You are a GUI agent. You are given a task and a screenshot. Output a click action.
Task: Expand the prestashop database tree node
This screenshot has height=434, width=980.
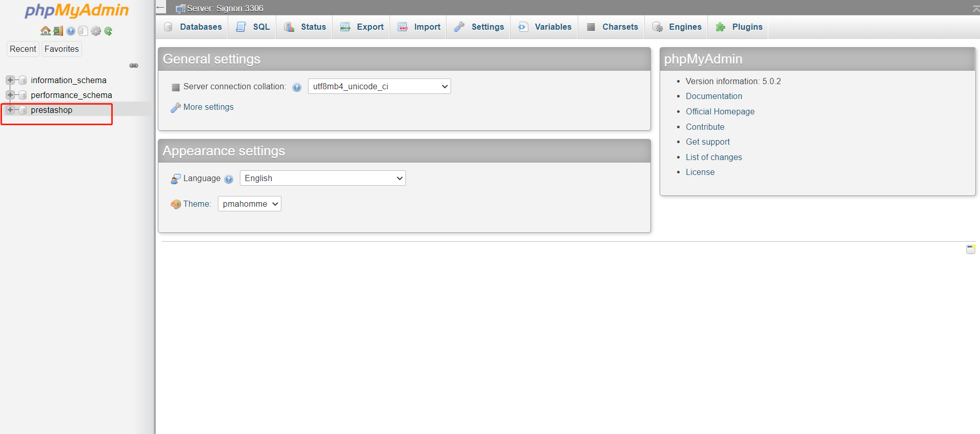click(x=10, y=110)
